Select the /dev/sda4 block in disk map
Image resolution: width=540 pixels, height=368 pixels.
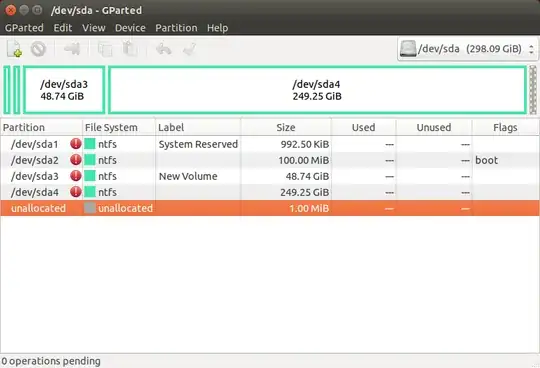coord(317,90)
